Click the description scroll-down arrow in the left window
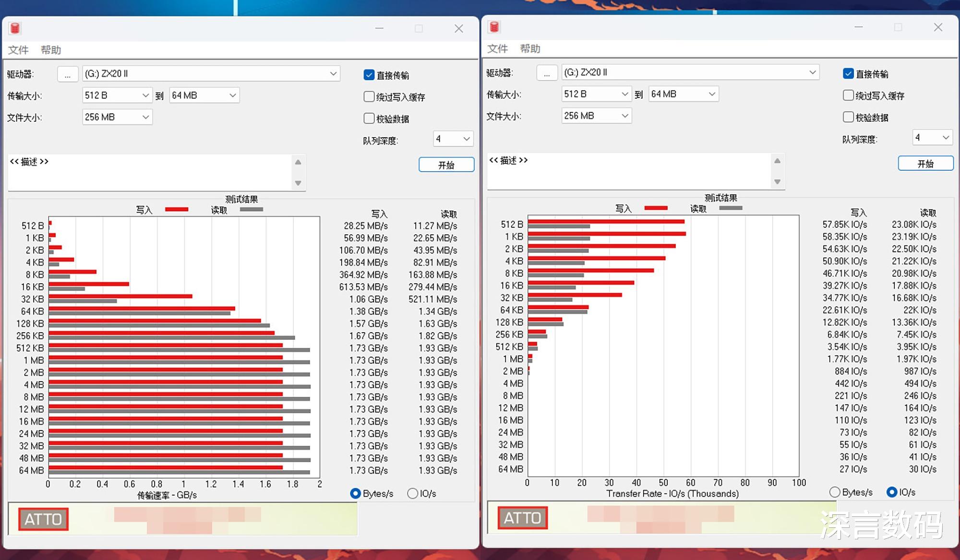 tap(298, 183)
